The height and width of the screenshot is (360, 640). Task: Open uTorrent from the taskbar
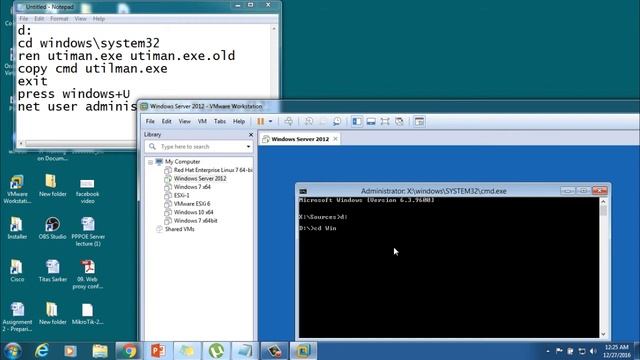point(216,351)
